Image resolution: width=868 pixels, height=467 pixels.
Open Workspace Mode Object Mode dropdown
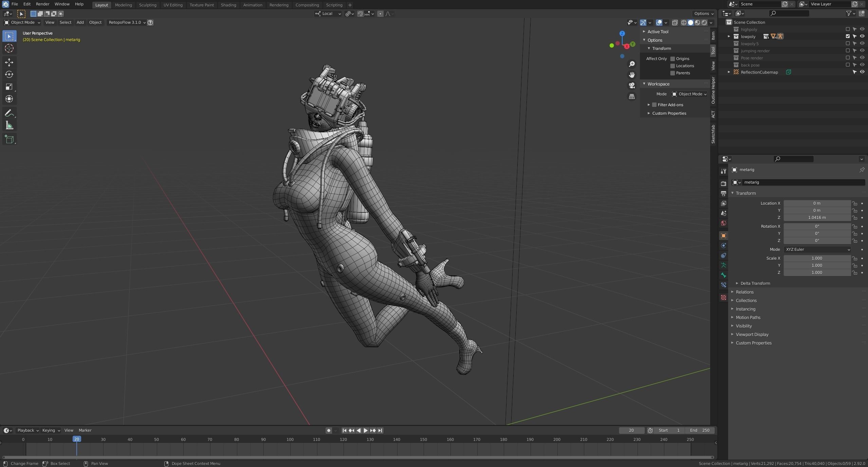pyautogui.click(x=689, y=94)
